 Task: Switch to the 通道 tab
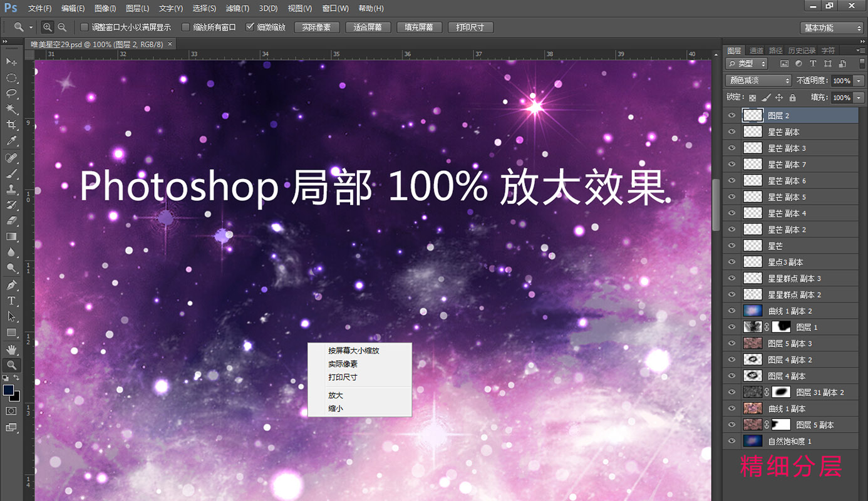[x=757, y=50]
